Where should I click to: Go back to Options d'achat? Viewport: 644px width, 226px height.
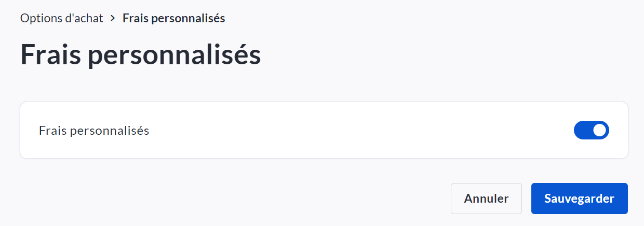[62, 18]
